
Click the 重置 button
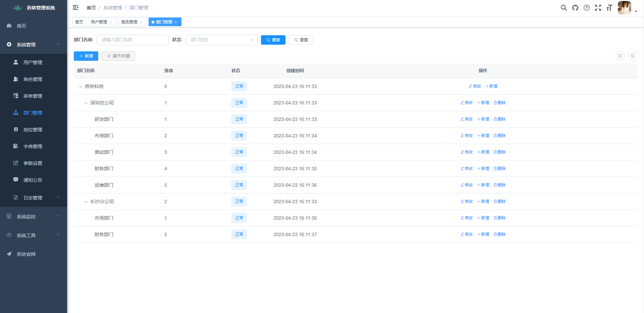(301, 40)
